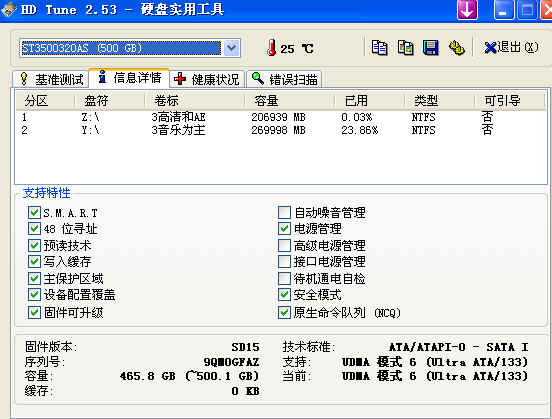
Task: Click the ATA/ATAPI-0 - SATA I standard value
Action: tap(458, 347)
